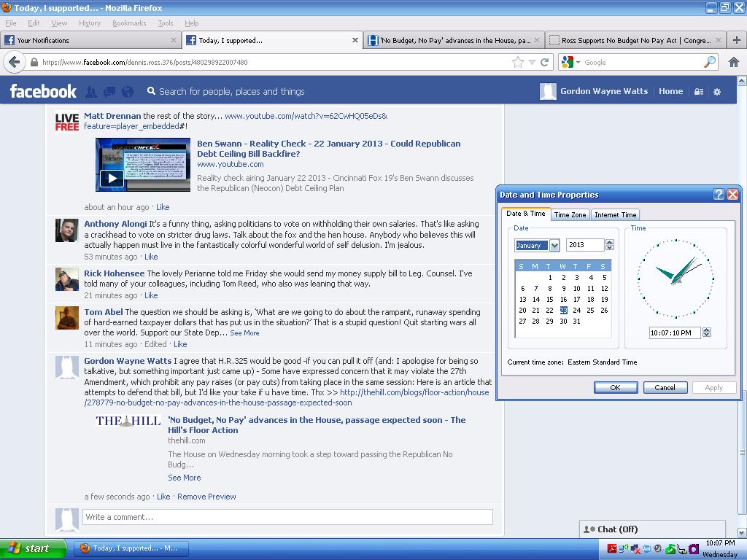Open Rick Hohensee's profile picture
747x560 pixels.
[66, 279]
